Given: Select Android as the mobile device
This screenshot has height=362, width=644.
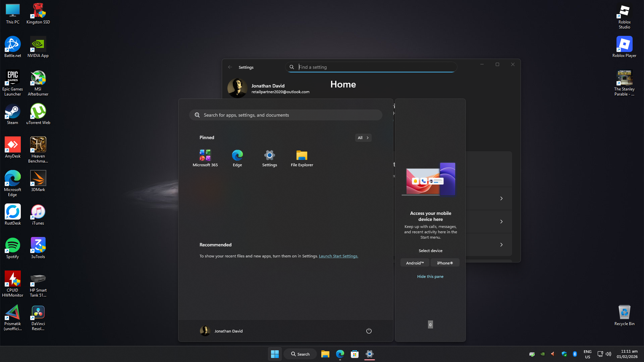Looking at the screenshot, I should pos(415,263).
